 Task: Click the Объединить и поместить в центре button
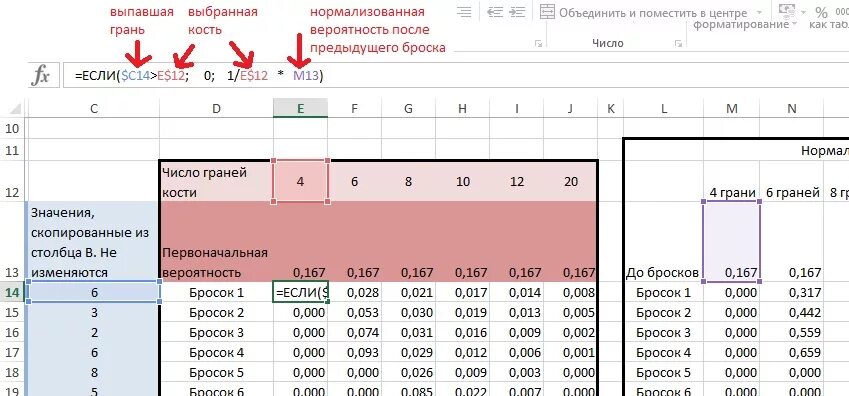[x=643, y=12]
